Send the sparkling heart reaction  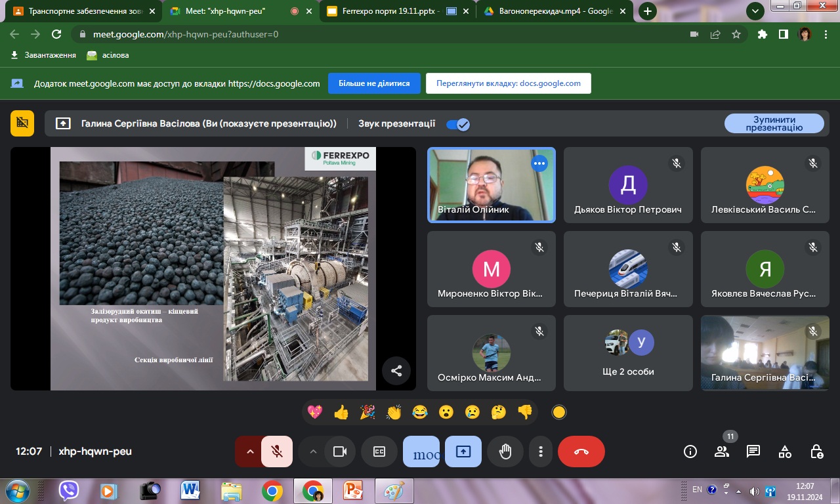click(x=315, y=412)
